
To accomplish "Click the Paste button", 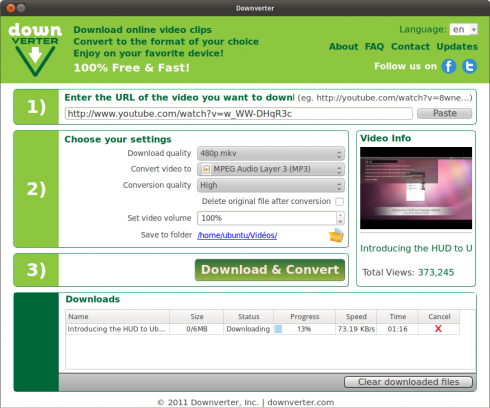I will (445, 113).
